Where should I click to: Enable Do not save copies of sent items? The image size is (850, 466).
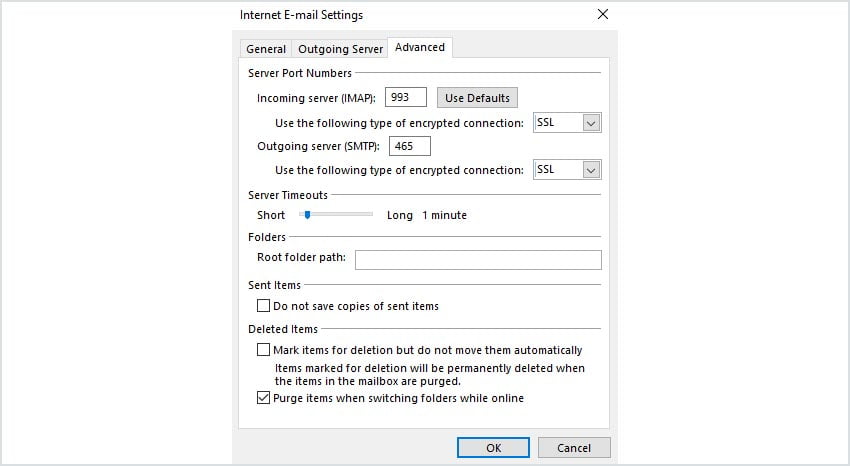click(263, 306)
